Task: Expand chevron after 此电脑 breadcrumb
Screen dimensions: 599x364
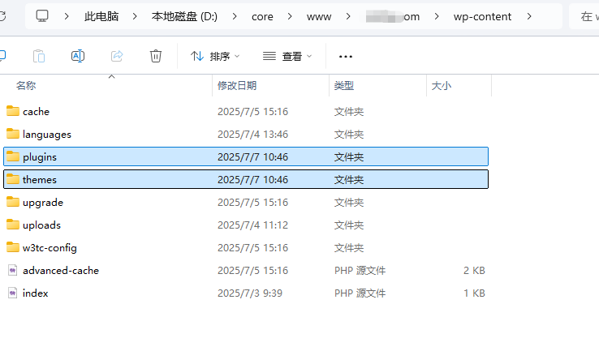Action: [x=135, y=16]
